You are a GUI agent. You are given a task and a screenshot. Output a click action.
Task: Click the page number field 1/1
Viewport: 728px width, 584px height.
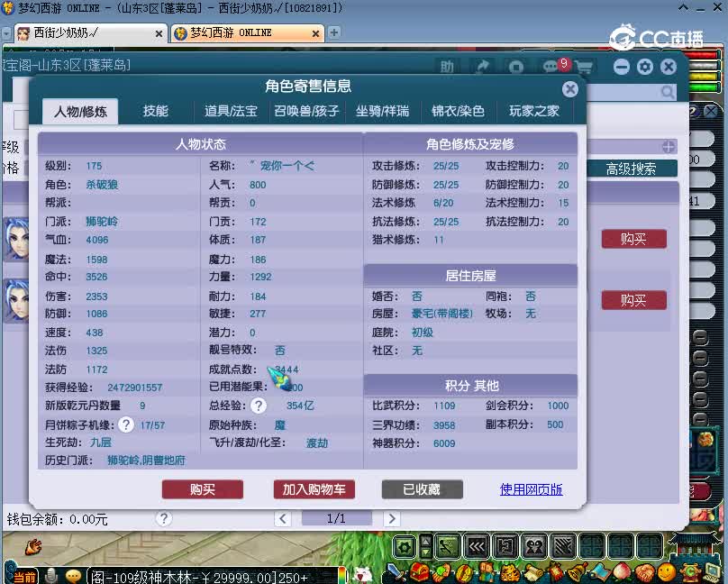(337, 518)
